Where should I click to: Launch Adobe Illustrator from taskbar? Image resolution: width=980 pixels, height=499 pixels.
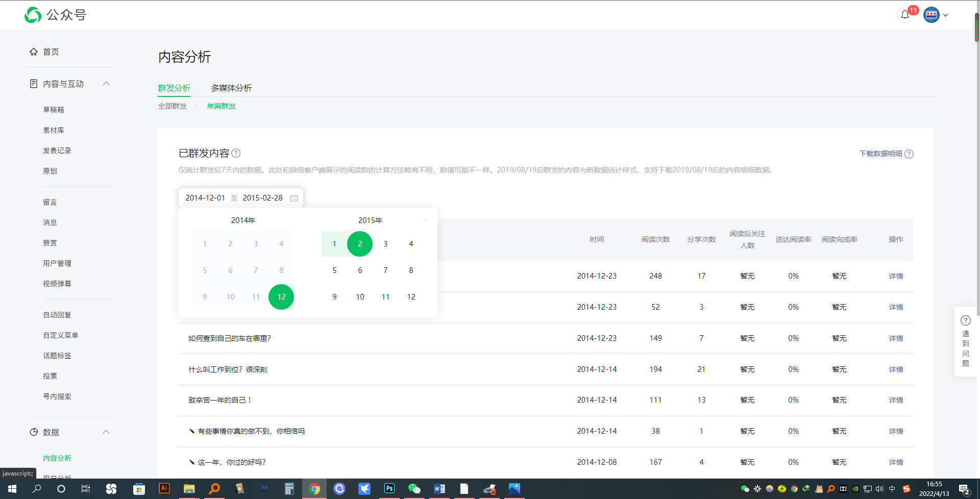point(164,489)
